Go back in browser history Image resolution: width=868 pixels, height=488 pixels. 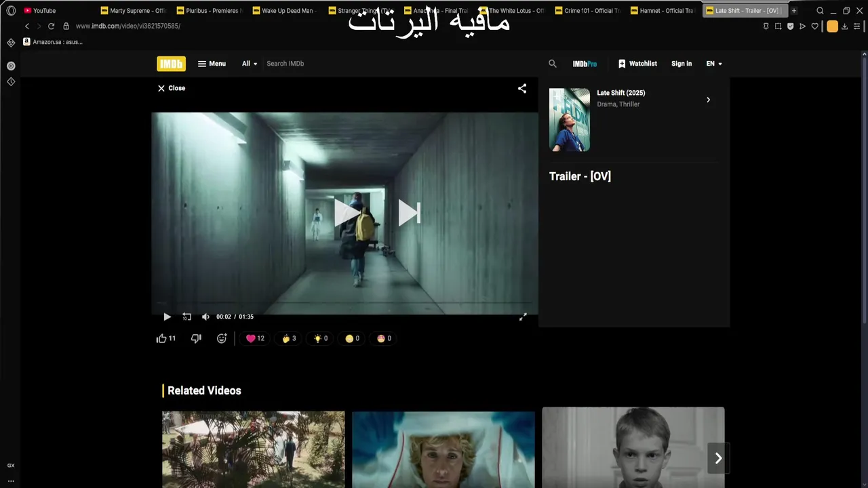(27, 26)
